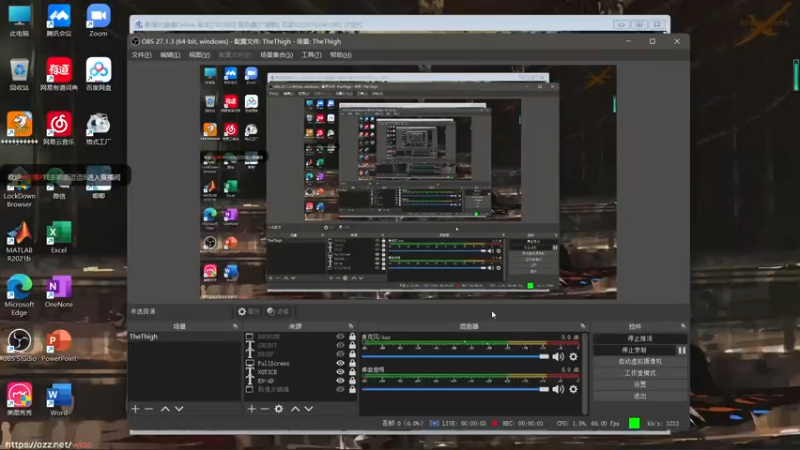Pop out the 控件 dock panel
This screenshot has width=800, height=450.
pyautogui.click(x=683, y=326)
